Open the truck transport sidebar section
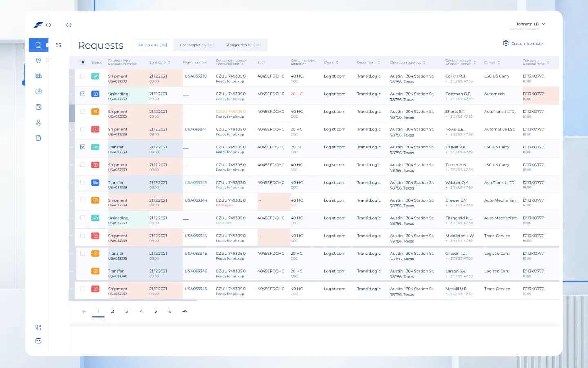 coord(38,76)
